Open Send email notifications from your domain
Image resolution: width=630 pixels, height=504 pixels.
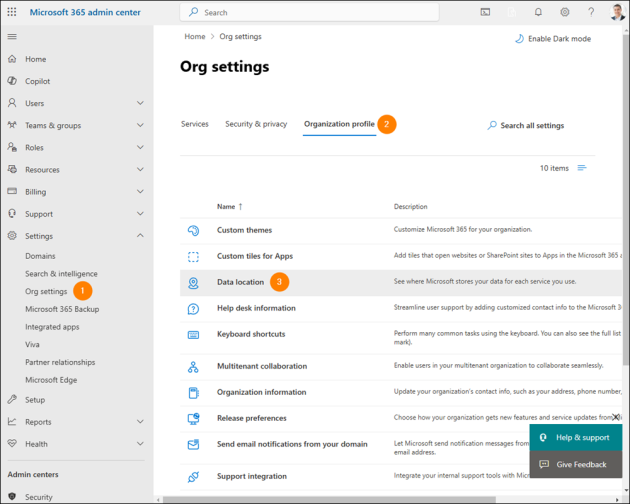click(292, 444)
